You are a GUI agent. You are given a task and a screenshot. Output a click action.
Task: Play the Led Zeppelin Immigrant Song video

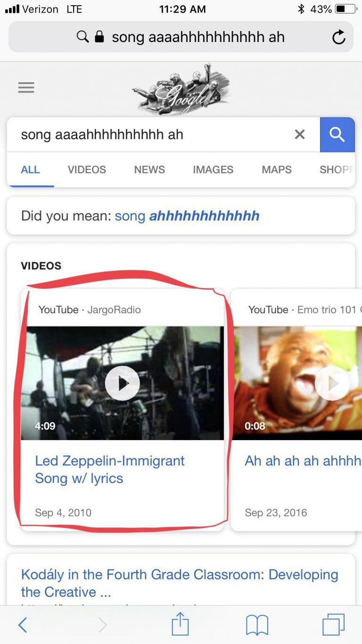123,383
